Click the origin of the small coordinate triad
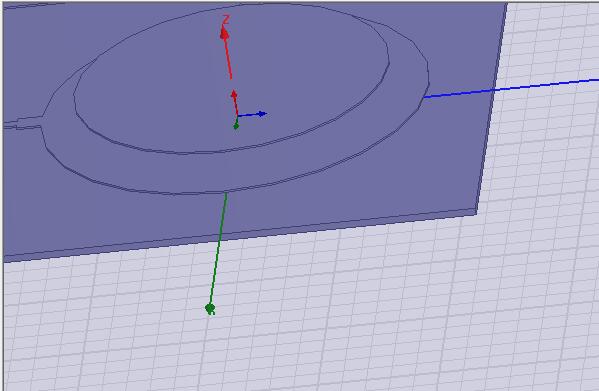 [x=238, y=115]
